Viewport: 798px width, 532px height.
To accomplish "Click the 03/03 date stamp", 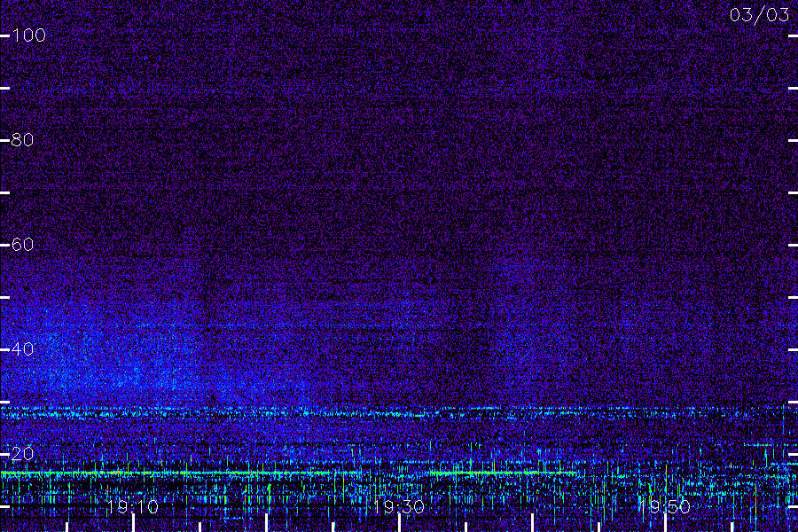I will click(x=759, y=15).
